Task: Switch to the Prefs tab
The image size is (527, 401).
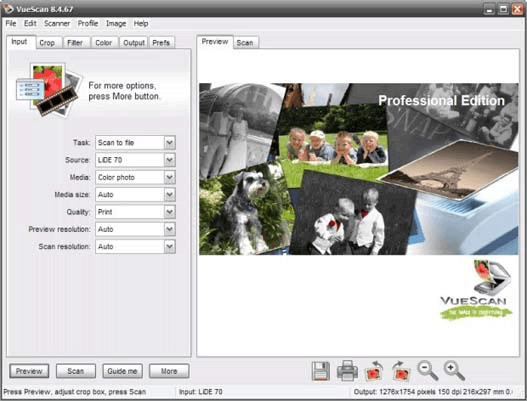Action: (161, 43)
